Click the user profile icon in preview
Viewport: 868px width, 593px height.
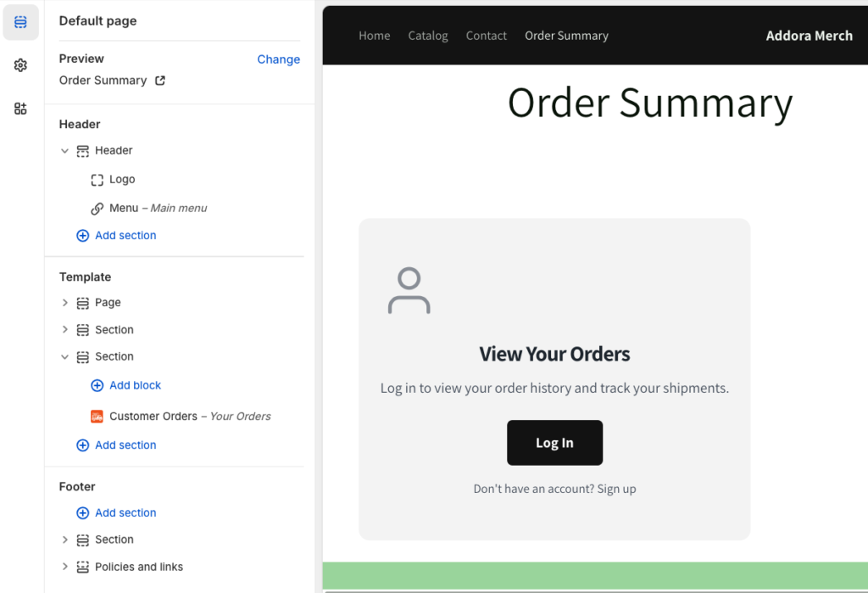pyautogui.click(x=409, y=291)
